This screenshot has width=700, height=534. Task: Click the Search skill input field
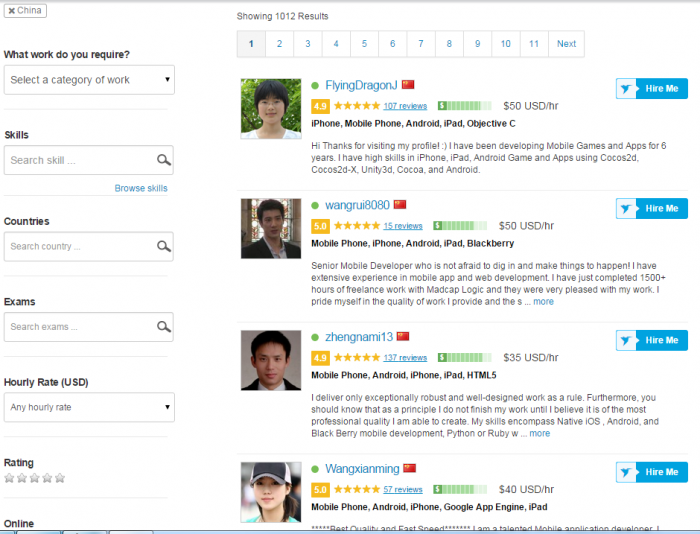tap(78, 160)
